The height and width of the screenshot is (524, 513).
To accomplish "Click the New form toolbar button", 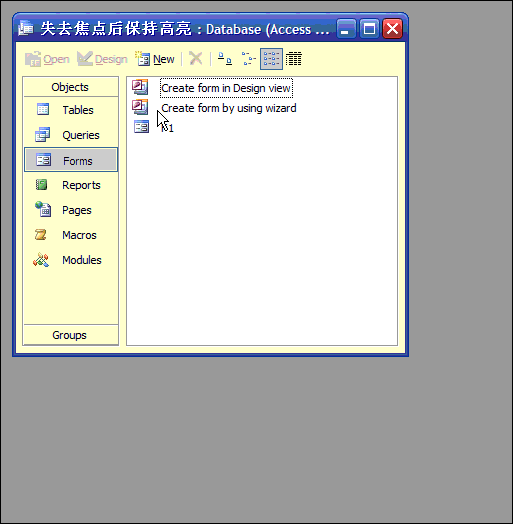I will click(155, 59).
